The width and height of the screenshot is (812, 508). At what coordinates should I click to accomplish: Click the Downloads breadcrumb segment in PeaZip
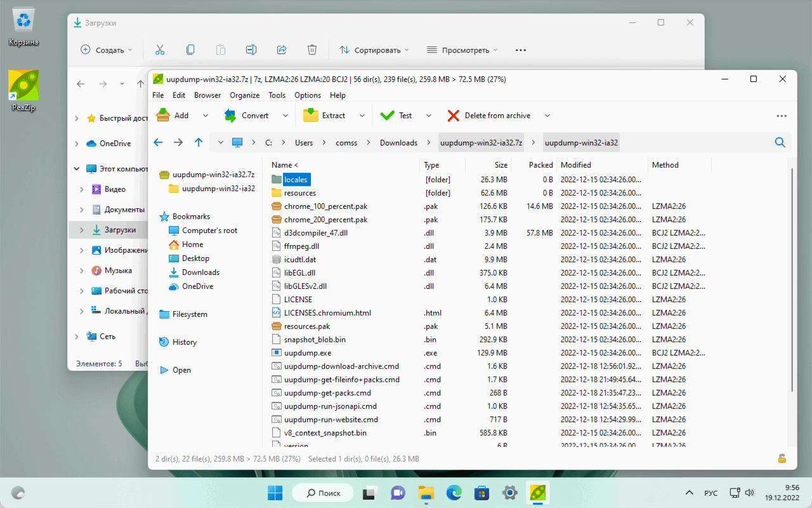tap(398, 143)
